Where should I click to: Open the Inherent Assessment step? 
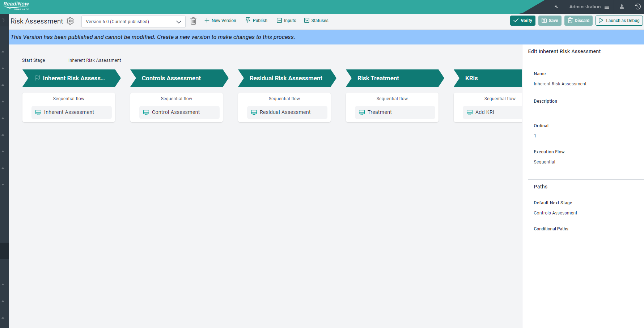coord(72,112)
